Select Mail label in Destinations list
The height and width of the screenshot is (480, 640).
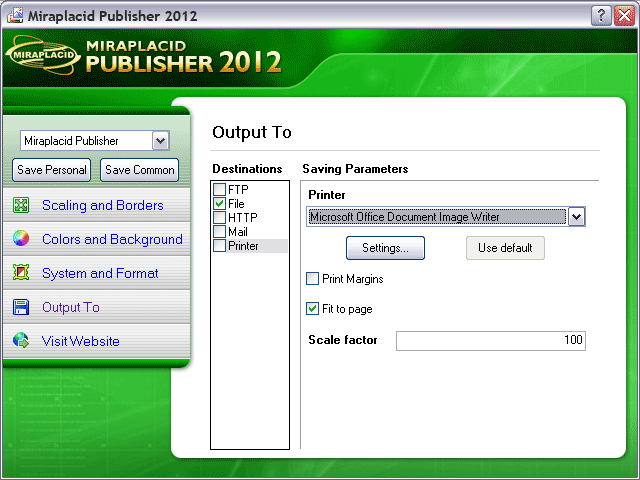pos(238,231)
